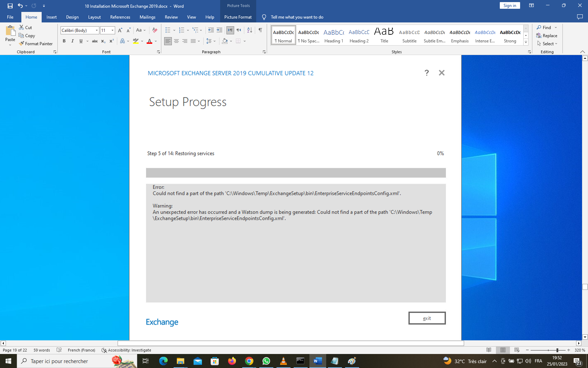Open Word comments pane icon
The image size is (588, 368).
coord(580,17)
